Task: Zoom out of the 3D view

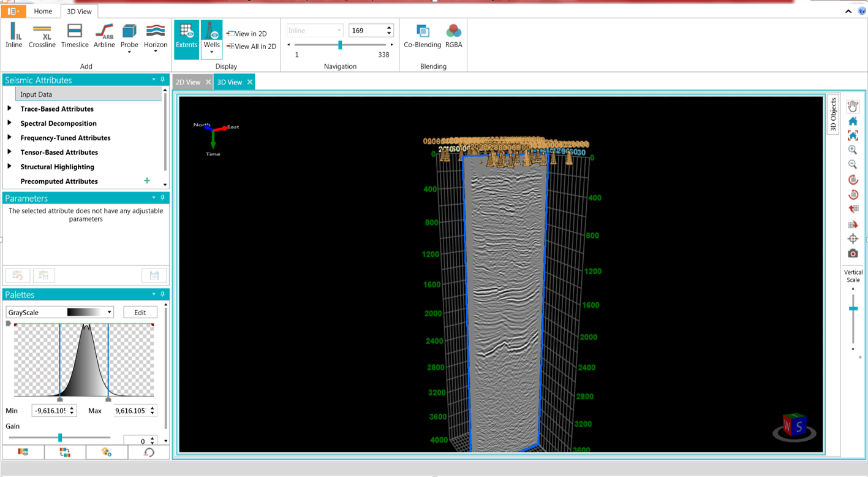Action: click(x=853, y=164)
